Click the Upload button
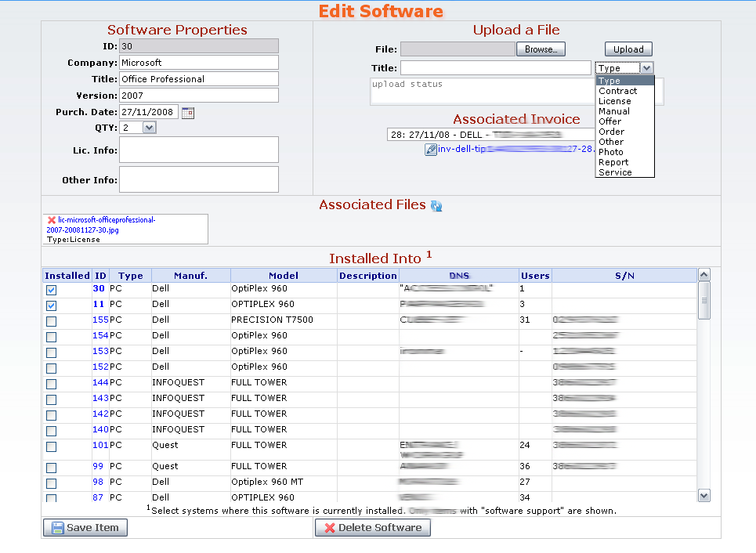 628,49
